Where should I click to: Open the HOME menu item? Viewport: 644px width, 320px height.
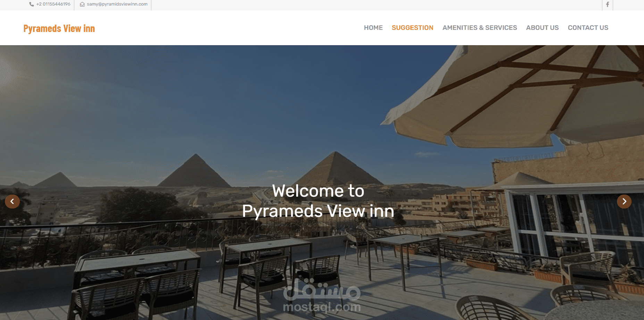tap(373, 28)
